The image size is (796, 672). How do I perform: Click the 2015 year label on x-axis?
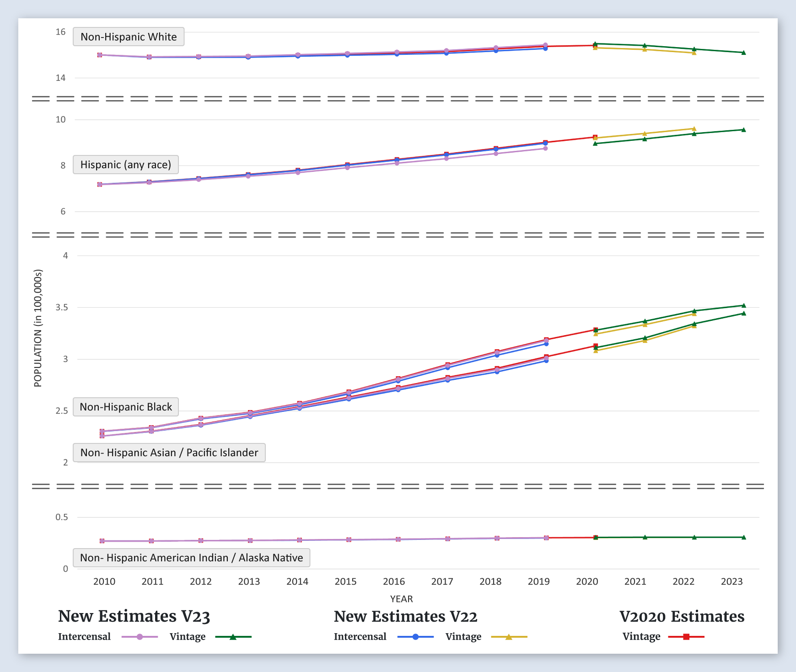click(x=345, y=581)
